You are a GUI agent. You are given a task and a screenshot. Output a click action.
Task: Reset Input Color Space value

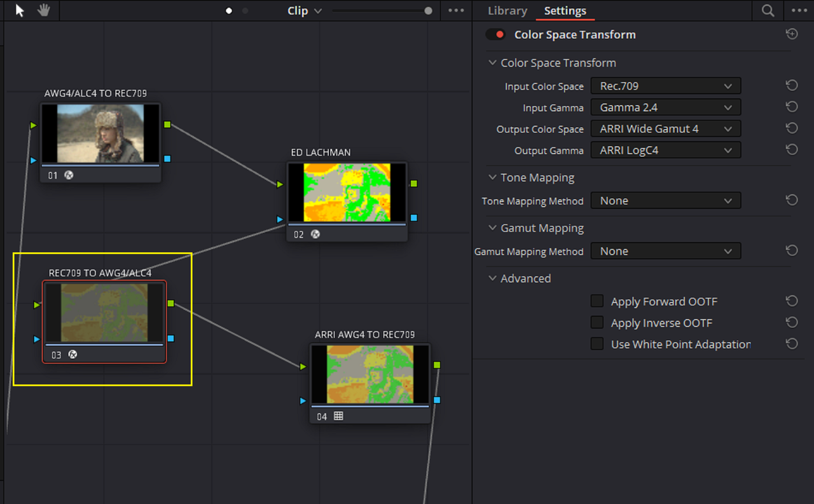(x=792, y=86)
